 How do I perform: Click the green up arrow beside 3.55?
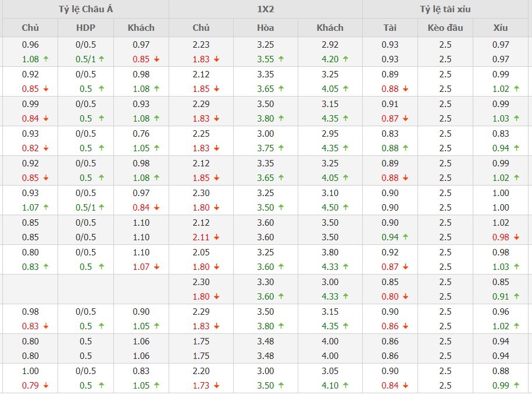[281, 59]
